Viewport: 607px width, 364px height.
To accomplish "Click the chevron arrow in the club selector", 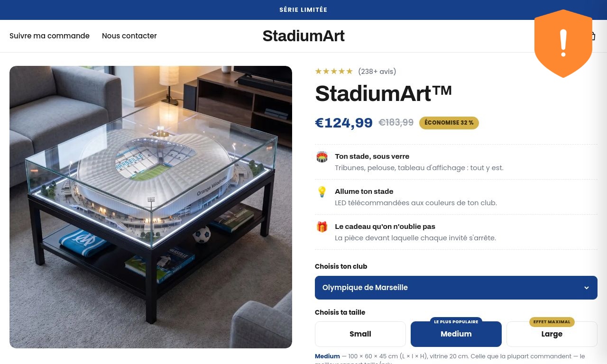I will [587, 288].
